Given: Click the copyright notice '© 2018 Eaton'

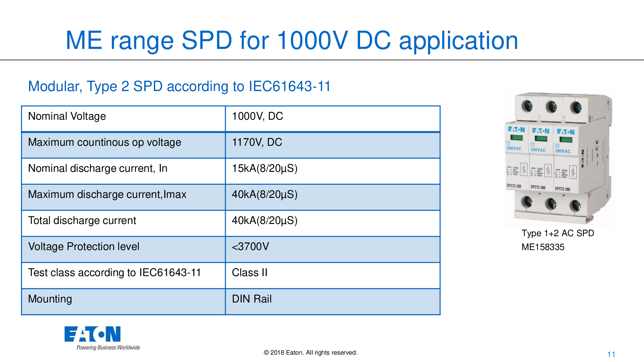Looking at the screenshot, I should tap(310, 353).
